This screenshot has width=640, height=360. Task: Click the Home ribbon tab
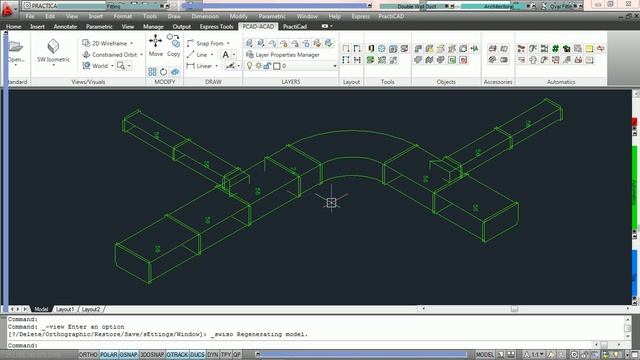pos(13,27)
